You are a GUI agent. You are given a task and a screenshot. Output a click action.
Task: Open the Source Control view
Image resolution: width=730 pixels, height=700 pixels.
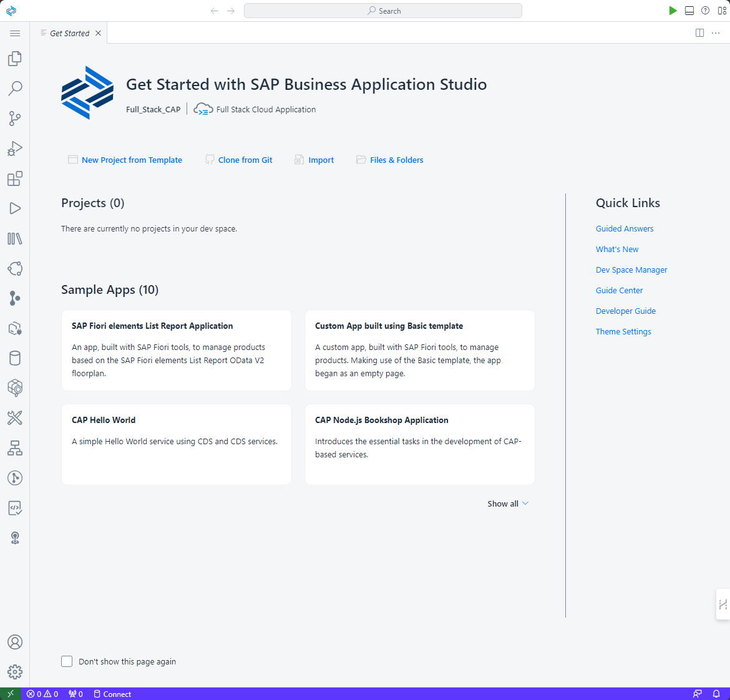click(15, 119)
